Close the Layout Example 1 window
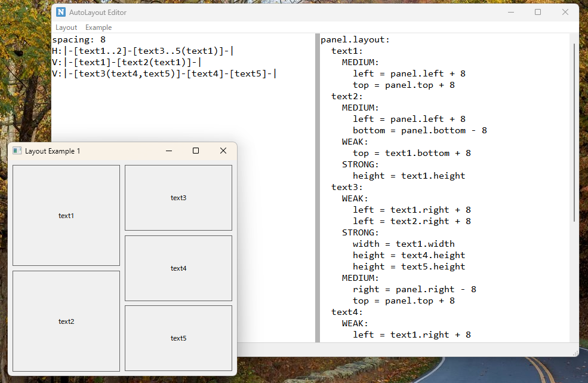The width and height of the screenshot is (588, 383). 223,151
